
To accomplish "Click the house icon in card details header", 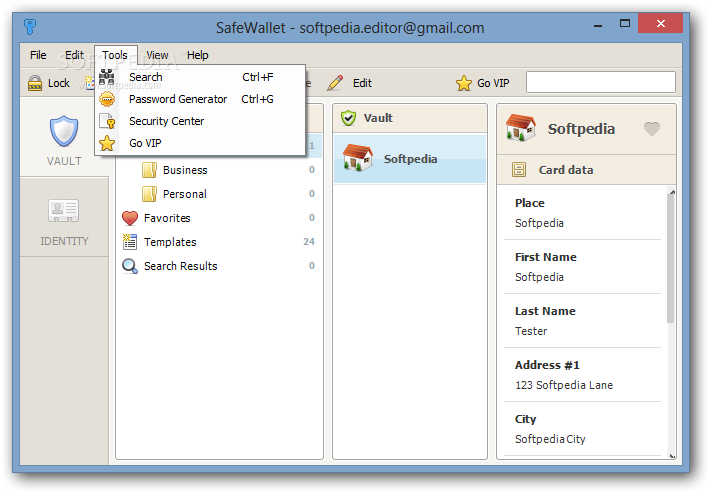I will click(521, 127).
